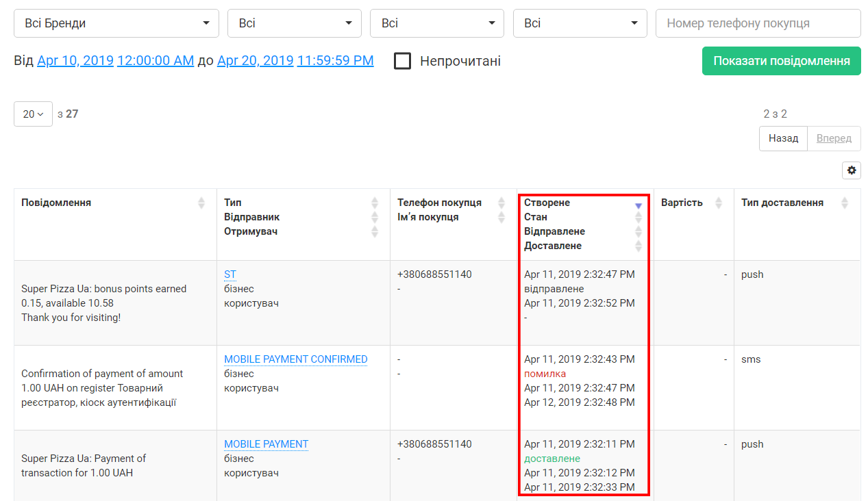The width and height of the screenshot is (868, 501).
Task: Click the ST message type link
Action: click(x=230, y=274)
